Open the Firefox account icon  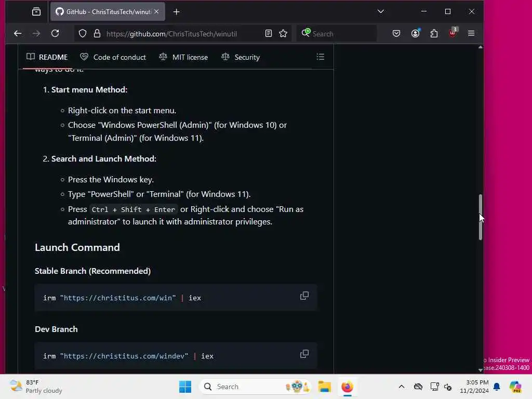[x=415, y=33]
